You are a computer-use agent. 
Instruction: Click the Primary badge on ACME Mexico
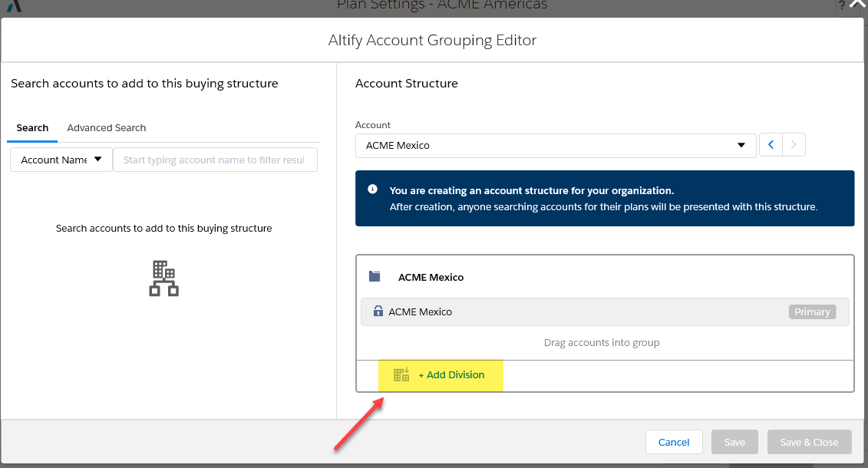pyautogui.click(x=812, y=312)
